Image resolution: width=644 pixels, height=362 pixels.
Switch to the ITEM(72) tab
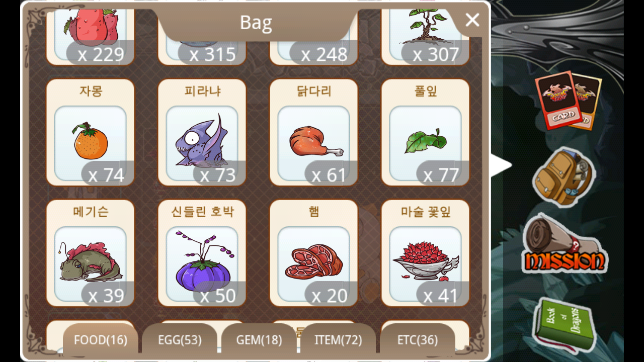coord(338,340)
